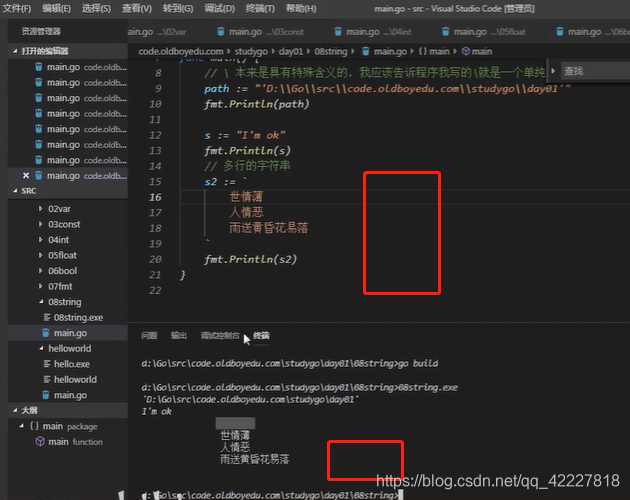This screenshot has width=630, height=500.
Task: Click editor line number 16
Action: [x=155, y=197]
